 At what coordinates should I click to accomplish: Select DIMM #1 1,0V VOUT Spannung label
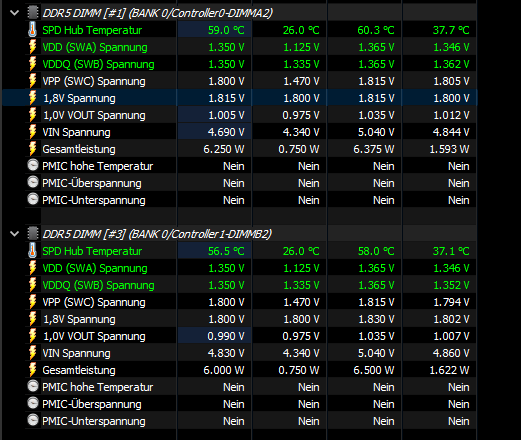click(94, 115)
